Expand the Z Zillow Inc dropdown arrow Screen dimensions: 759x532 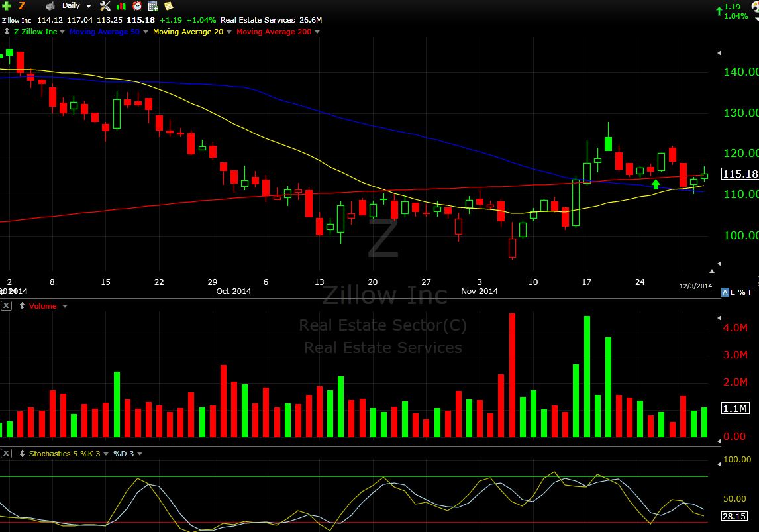[62, 32]
